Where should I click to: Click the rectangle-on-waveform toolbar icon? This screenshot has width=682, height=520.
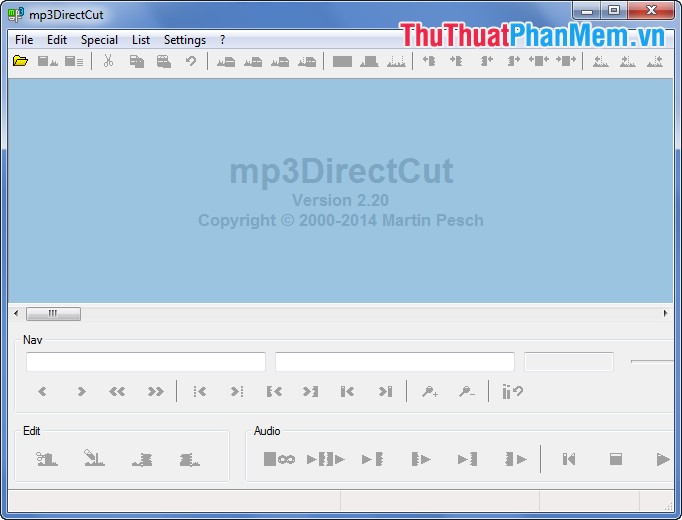pos(369,62)
